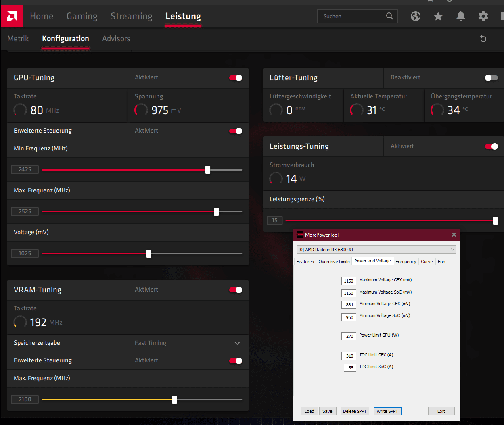Open the Overdrive Limits tab

click(x=334, y=262)
